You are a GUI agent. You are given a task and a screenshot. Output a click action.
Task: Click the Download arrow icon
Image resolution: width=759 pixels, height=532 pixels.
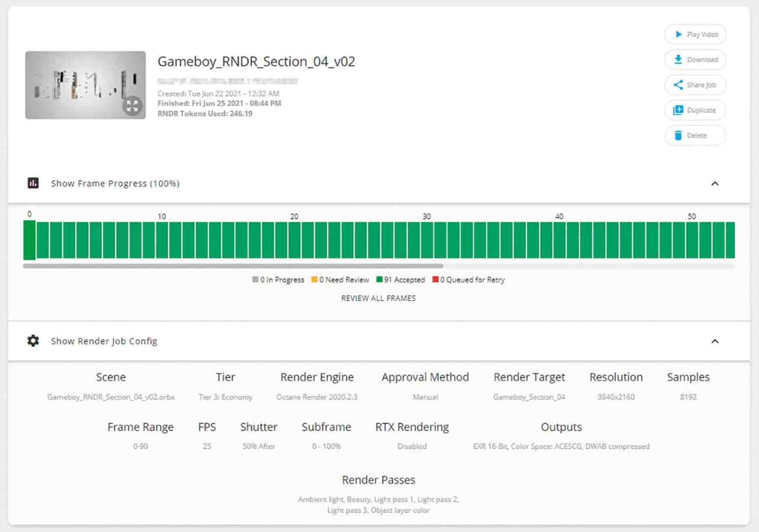(x=679, y=59)
